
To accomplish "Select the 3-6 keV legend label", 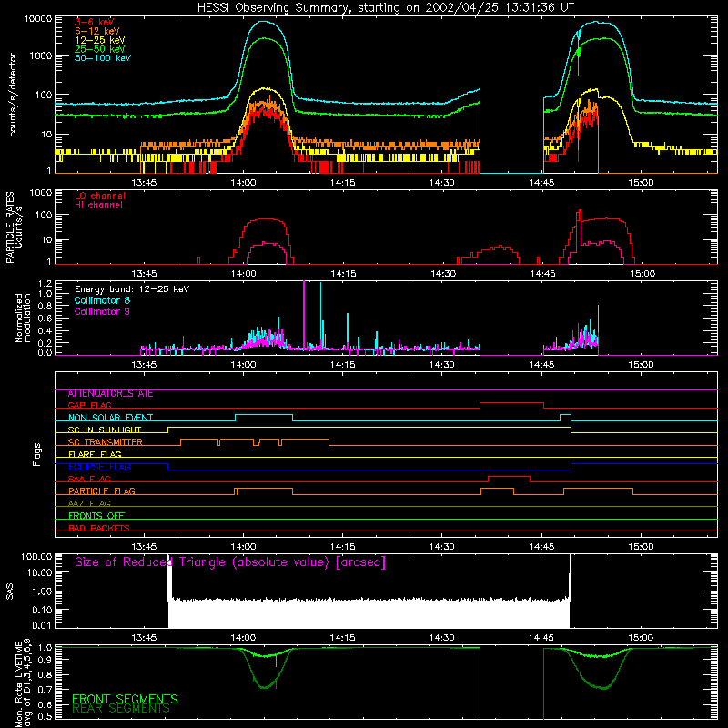I will pos(94,22).
